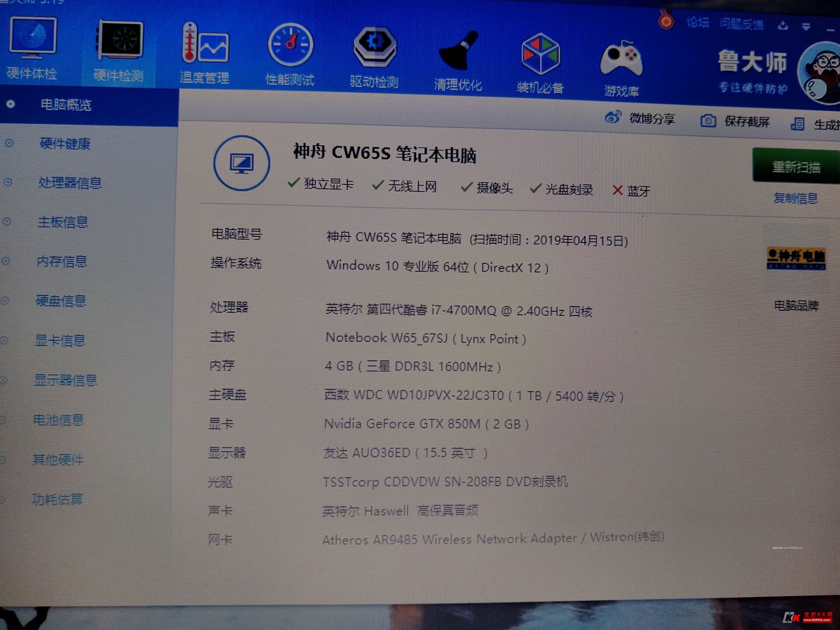The width and height of the screenshot is (840, 630).
Task: Open 装机必备 cube software icon
Action: pyautogui.click(x=541, y=53)
